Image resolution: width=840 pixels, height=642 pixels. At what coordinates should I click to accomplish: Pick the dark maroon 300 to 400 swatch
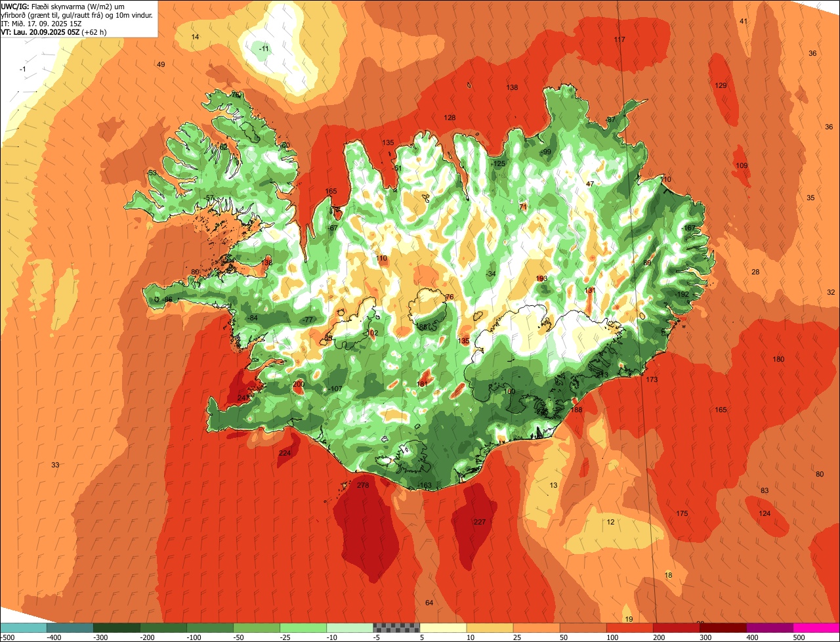coord(723,628)
